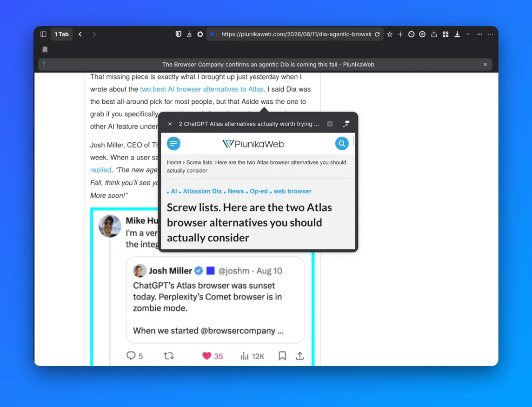This screenshot has height=407, width=532.
Task: Open the downloads arrow icon
Action: (x=457, y=34)
